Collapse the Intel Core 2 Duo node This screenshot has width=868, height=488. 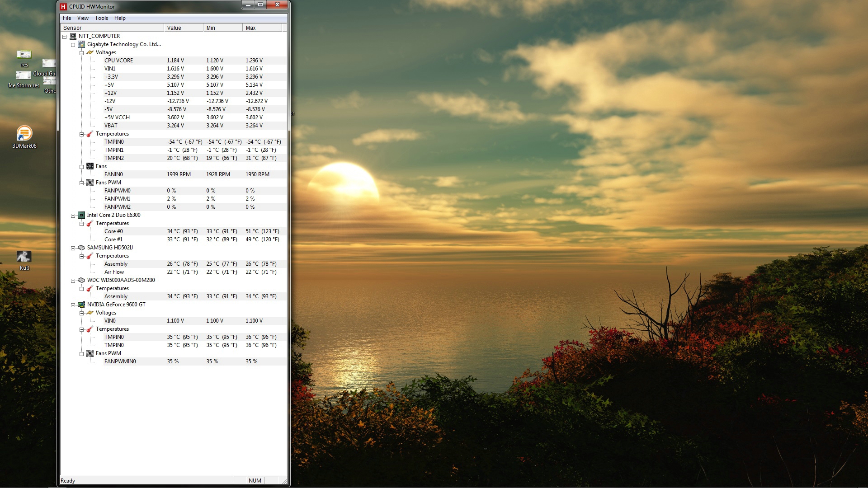[73, 216]
